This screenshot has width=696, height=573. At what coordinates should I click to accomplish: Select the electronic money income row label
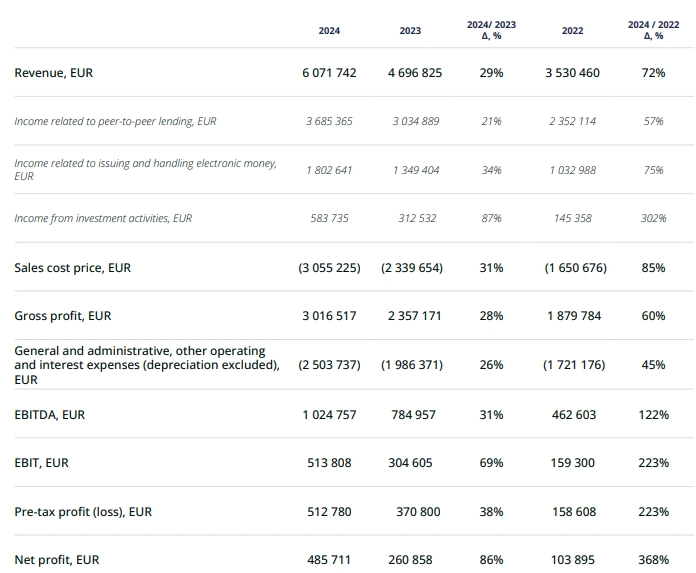(x=145, y=169)
